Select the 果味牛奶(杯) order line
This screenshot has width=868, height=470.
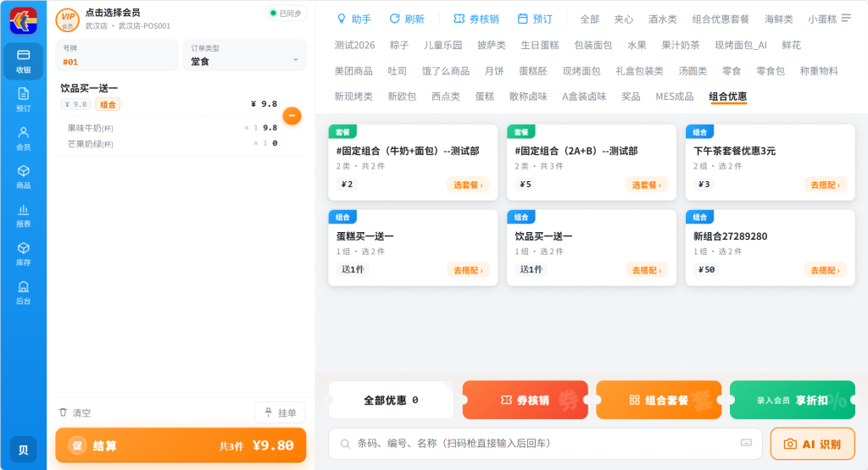tap(172, 128)
